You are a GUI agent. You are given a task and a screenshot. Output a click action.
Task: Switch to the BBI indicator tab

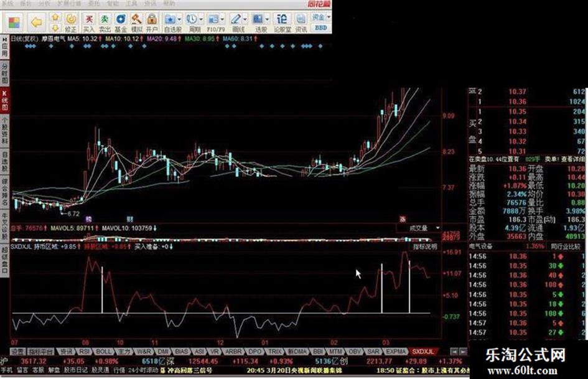pos(318,352)
